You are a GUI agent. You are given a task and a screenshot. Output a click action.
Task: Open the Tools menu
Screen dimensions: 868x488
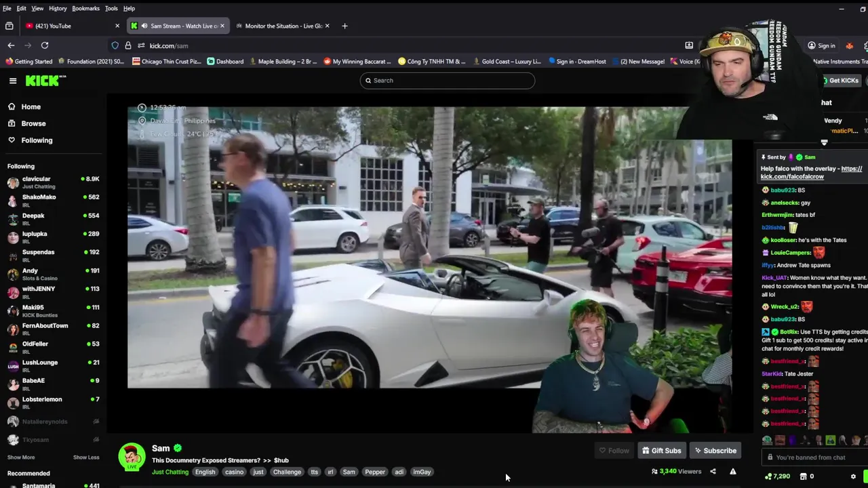(111, 8)
